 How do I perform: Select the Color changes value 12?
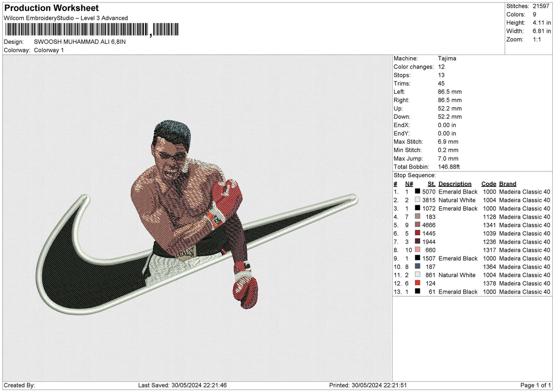442,67
